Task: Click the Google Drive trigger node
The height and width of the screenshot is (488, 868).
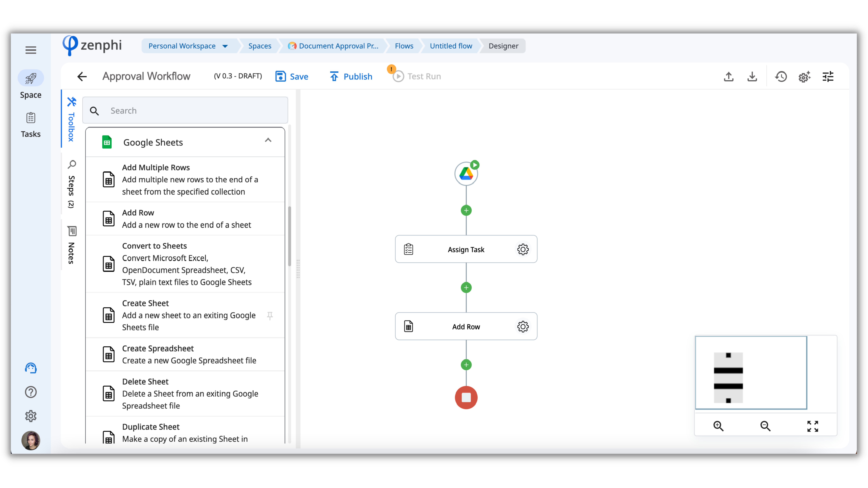Action: pyautogui.click(x=466, y=174)
